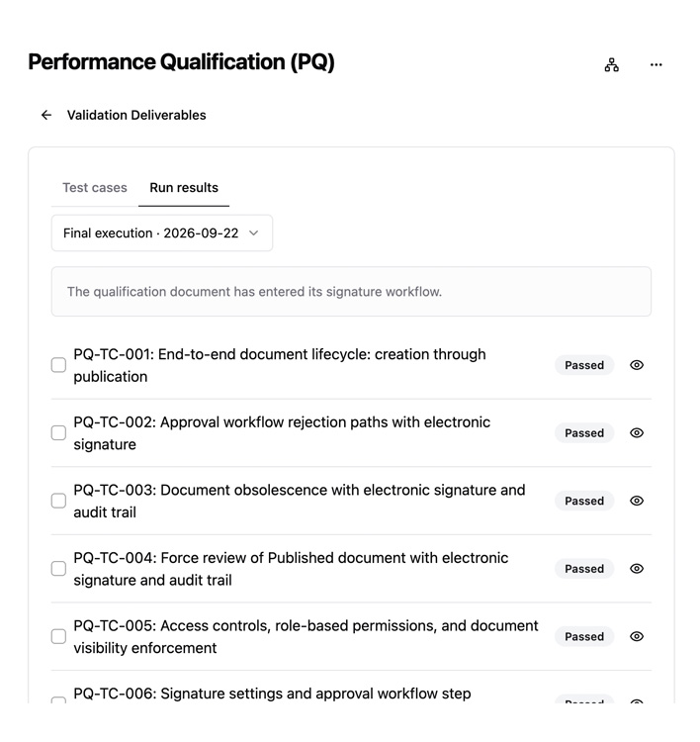The image size is (700, 742).
Task: Click the signature workflow notice text
Action: point(254,292)
